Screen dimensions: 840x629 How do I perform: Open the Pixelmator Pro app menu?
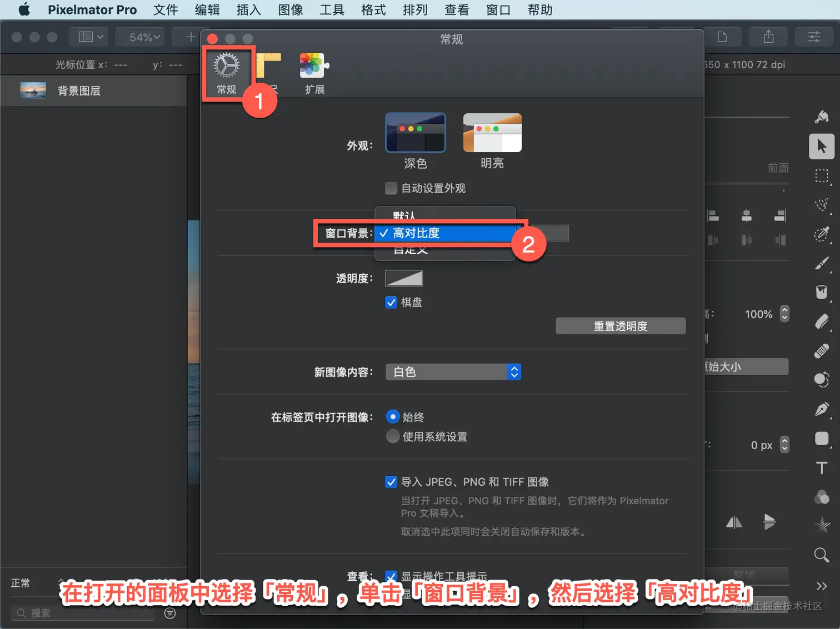pyautogui.click(x=92, y=10)
